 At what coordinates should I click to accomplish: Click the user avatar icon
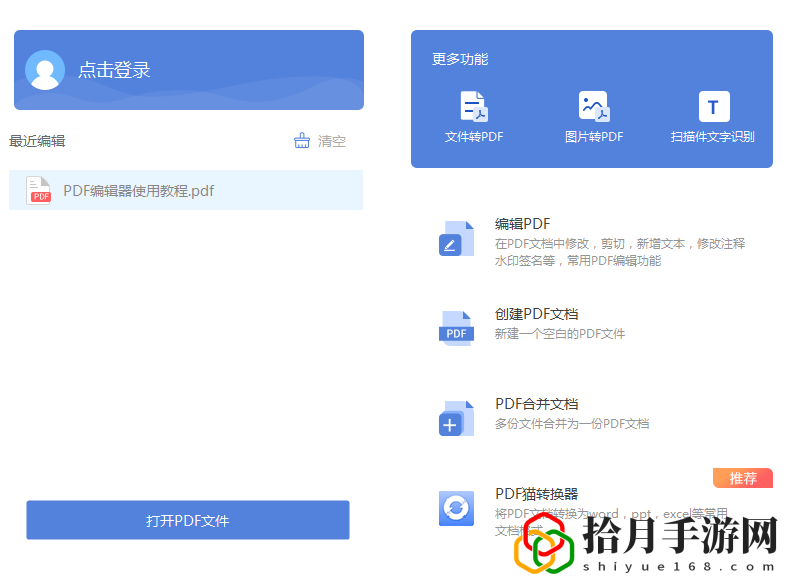pyautogui.click(x=45, y=70)
